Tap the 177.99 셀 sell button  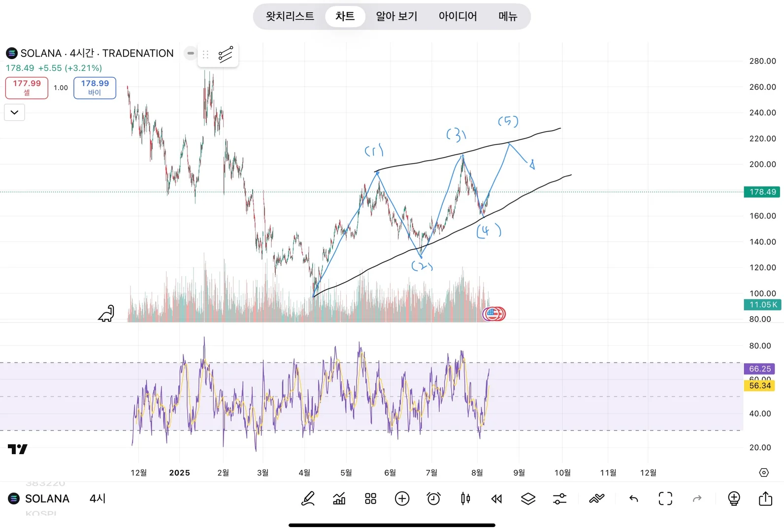click(x=27, y=88)
